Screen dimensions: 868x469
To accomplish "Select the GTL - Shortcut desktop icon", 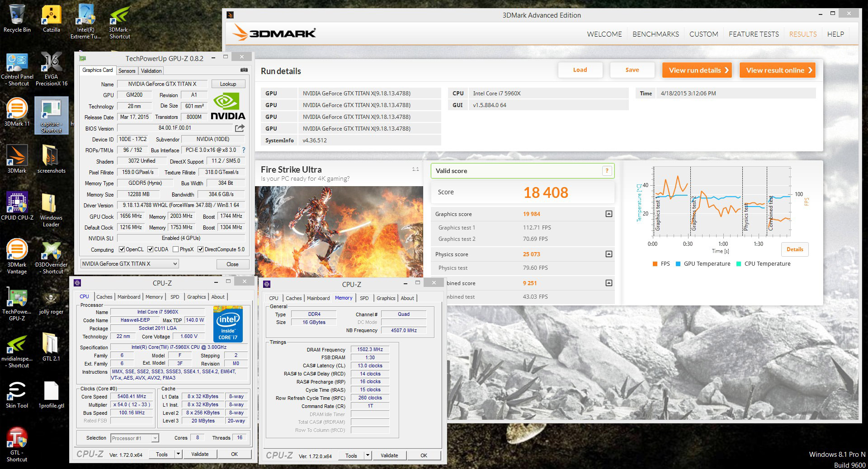I will click(x=17, y=444).
